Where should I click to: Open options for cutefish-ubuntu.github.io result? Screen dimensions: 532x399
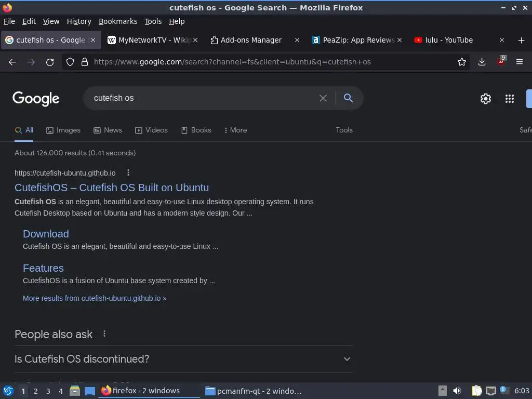pos(128,172)
